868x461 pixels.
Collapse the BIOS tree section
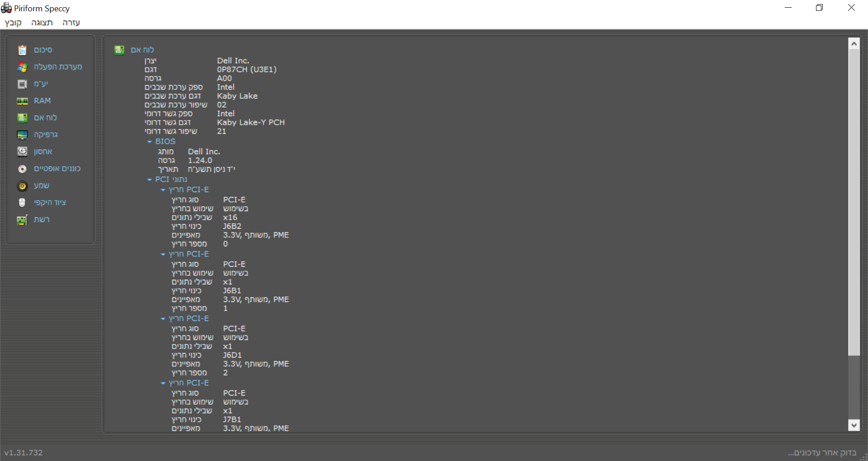pos(150,142)
